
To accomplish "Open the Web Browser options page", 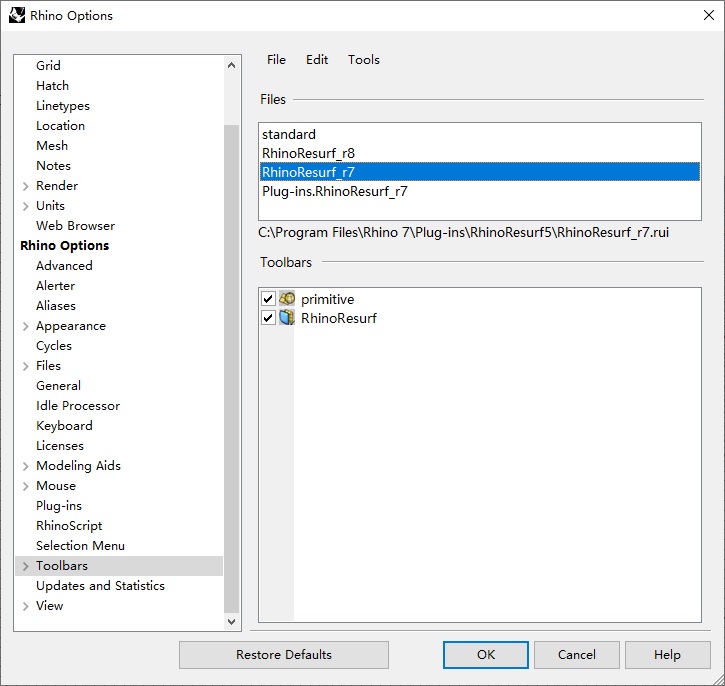I will (x=75, y=226).
